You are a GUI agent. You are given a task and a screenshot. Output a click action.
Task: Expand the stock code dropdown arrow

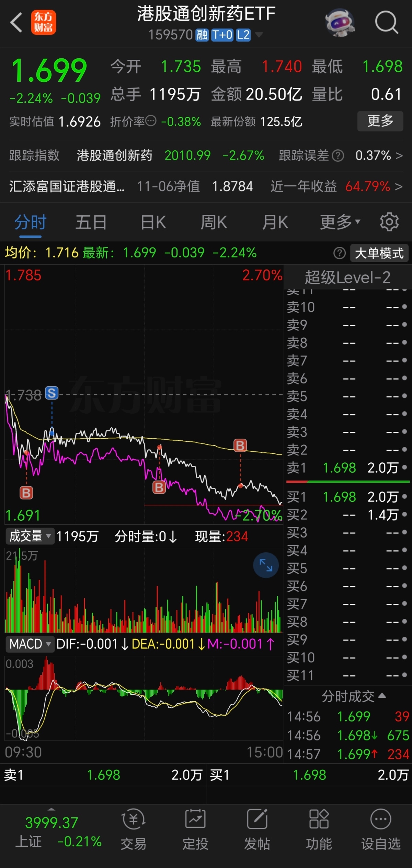tap(259, 35)
